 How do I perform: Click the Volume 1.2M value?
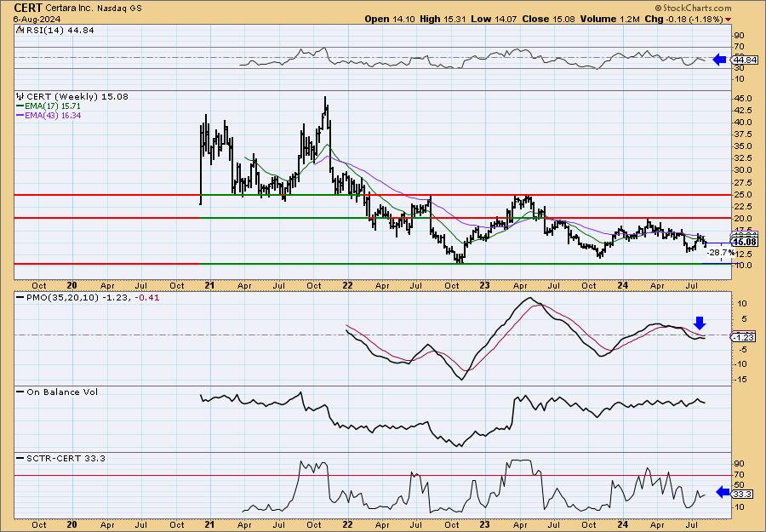609,19
